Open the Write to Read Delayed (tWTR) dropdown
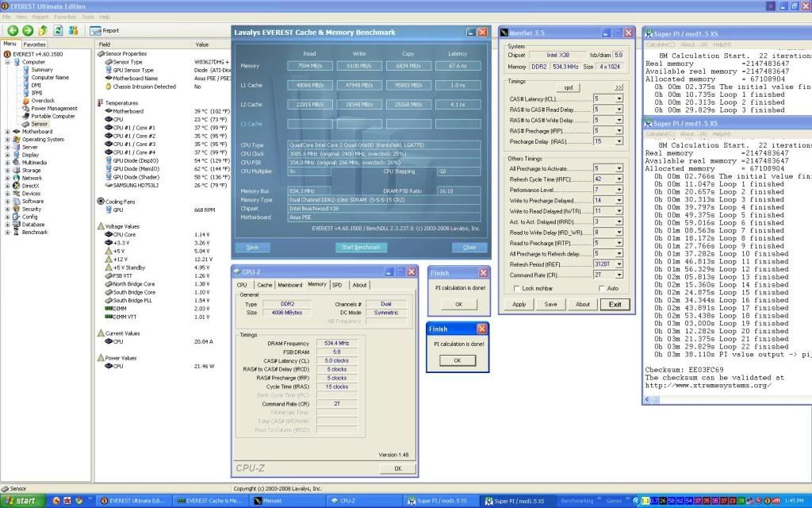The height and width of the screenshot is (508, 812). pyautogui.click(x=619, y=211)
